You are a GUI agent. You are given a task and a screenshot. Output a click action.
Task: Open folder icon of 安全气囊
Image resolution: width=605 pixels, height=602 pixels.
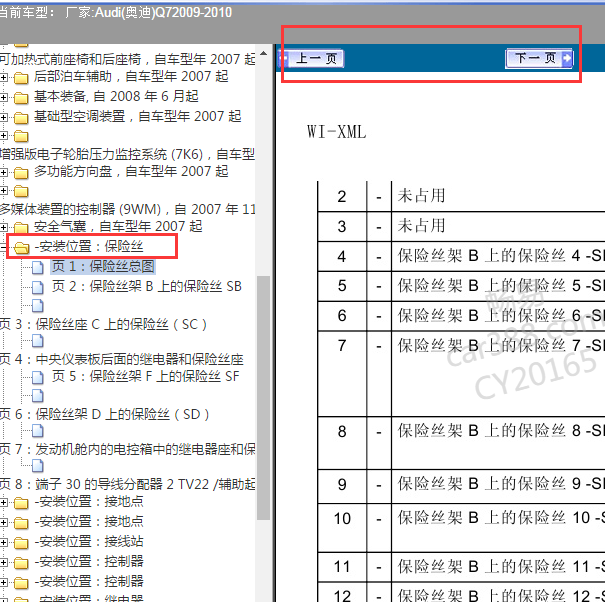coord(21,227)
